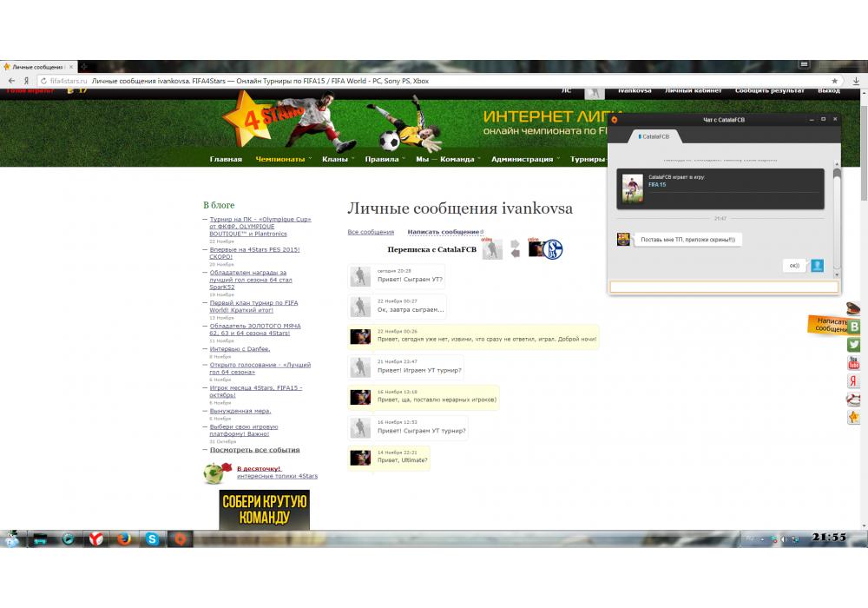Click the officer cap sidebar icon

[x=853, y=308]
